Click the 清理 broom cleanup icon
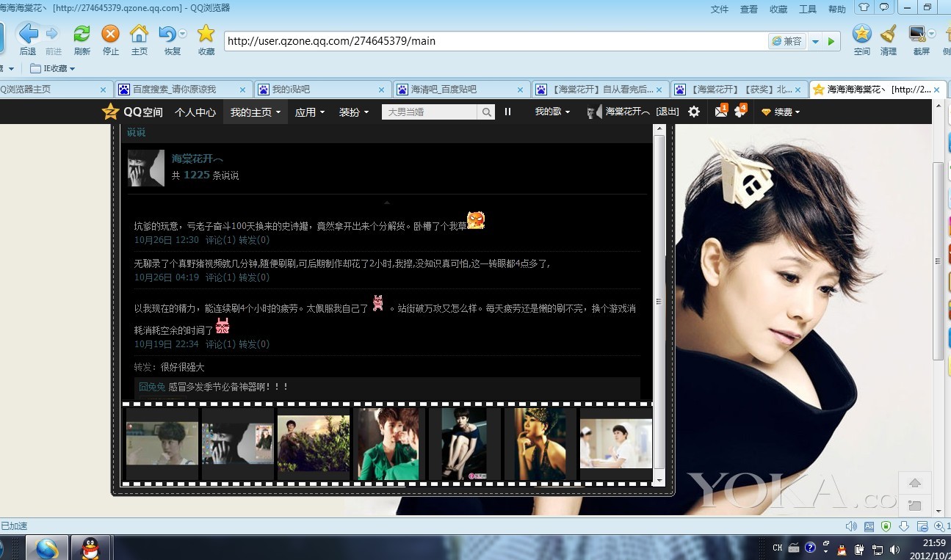 [889, 34]
